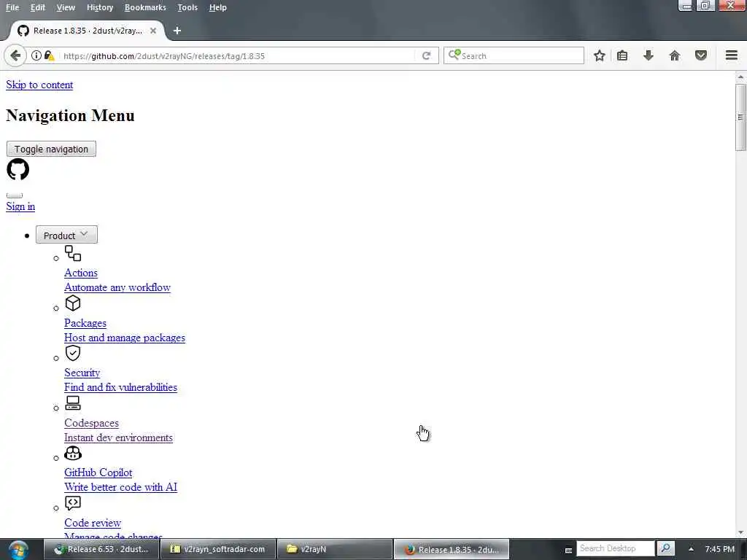This screenshot has height=560, width=747.
Task: Open the Firefox hamburger menu
Action: 732,55
